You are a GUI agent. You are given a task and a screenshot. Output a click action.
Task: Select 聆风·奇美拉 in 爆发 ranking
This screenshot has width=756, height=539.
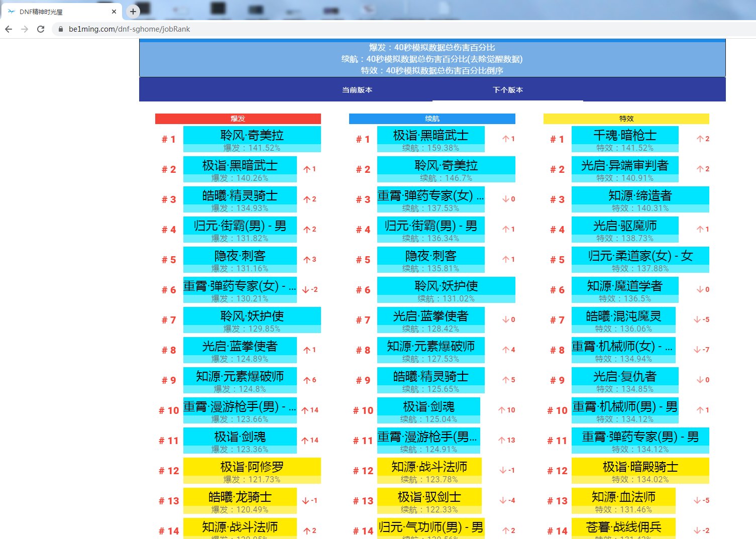pos(252,136)
